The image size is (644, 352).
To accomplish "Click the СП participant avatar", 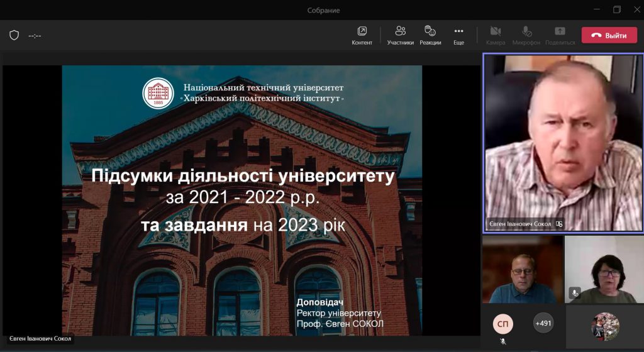I will (502, 324).
